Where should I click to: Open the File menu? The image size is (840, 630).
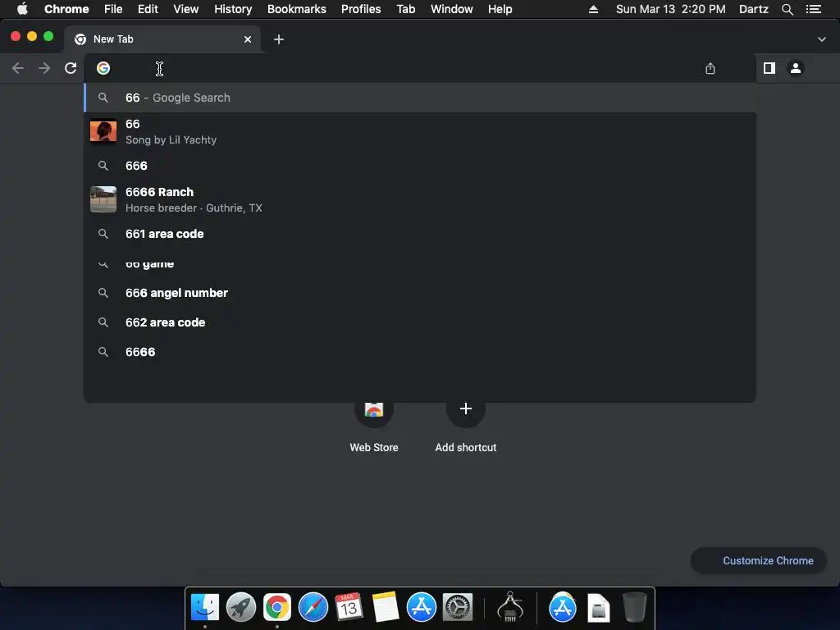(x=113, y=9)
